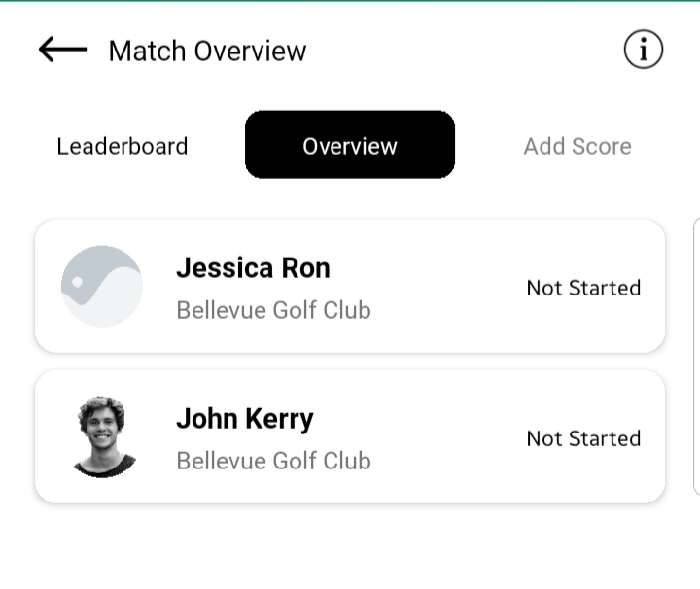Click Jessica Ron's Not Started status
The height and width of the screenshot is (589, 700).
coord(583,288)
